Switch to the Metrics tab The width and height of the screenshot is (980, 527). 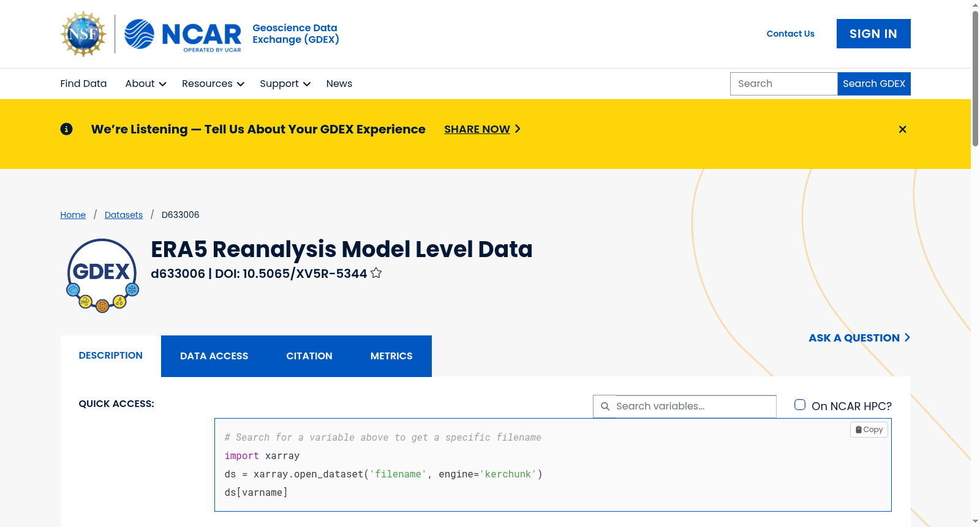pyautogui.click(x=391, y=356)
